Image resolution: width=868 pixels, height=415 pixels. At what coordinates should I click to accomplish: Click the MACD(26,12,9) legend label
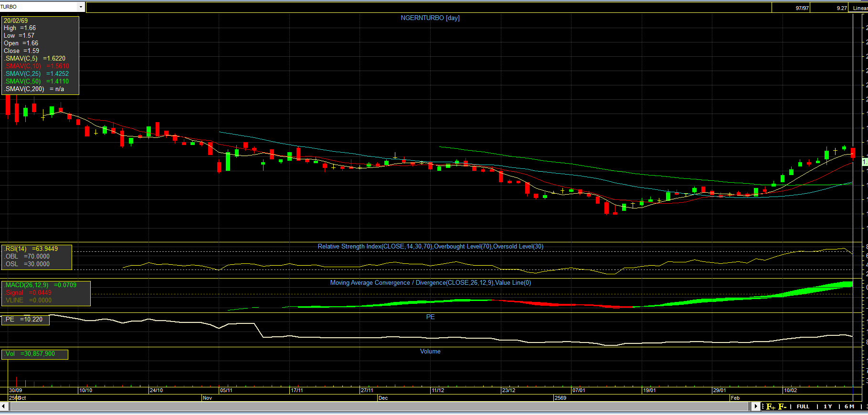(x=41, y=285)
